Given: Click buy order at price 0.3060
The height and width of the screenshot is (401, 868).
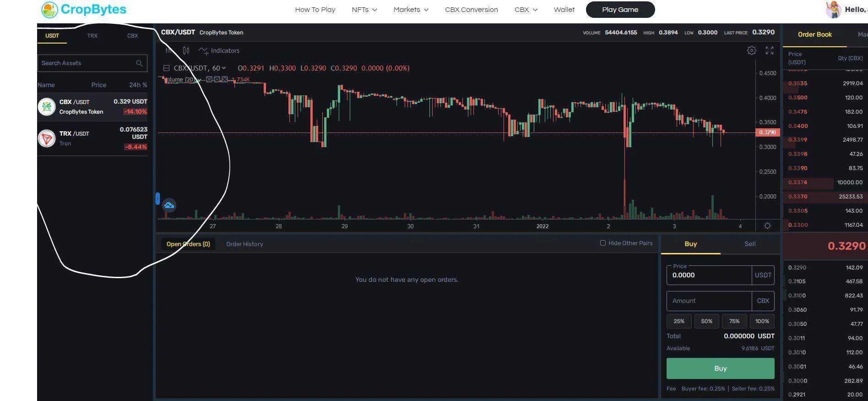Looking at the screenshot, I should tap(825, 310).
